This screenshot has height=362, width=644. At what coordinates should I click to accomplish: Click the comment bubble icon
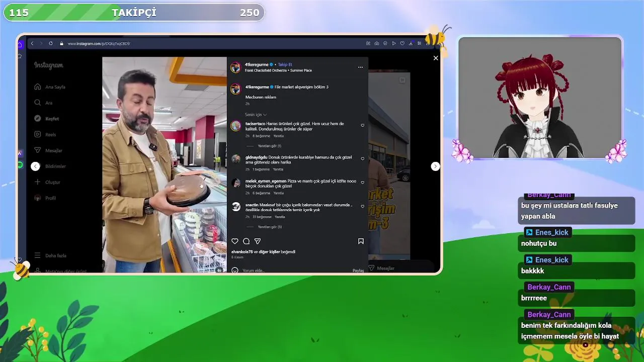246,241
